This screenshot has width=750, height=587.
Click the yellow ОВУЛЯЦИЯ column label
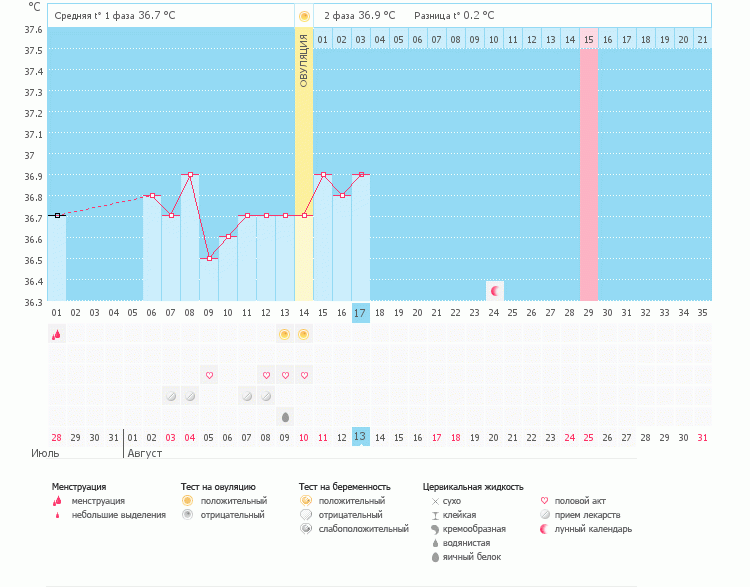(x=304, y=60)
